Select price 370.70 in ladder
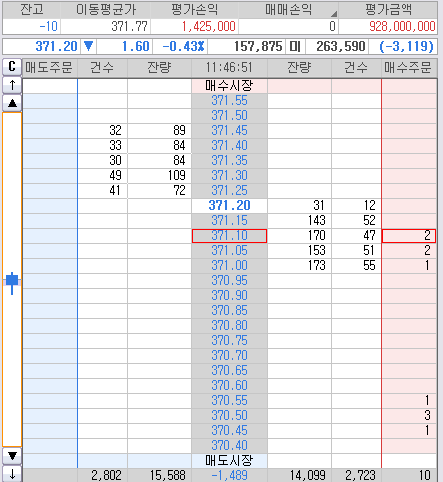This screenshot has width=443, height=482. click(229, 356)
